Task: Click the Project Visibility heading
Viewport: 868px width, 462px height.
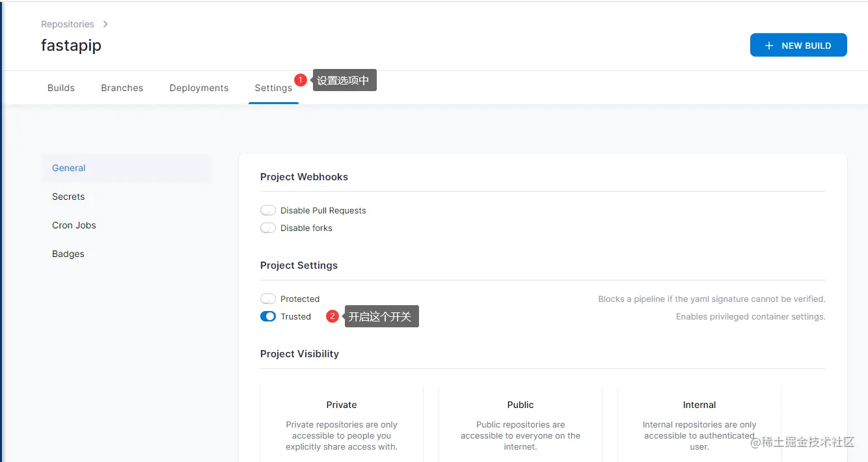Action: click(299, 354)
